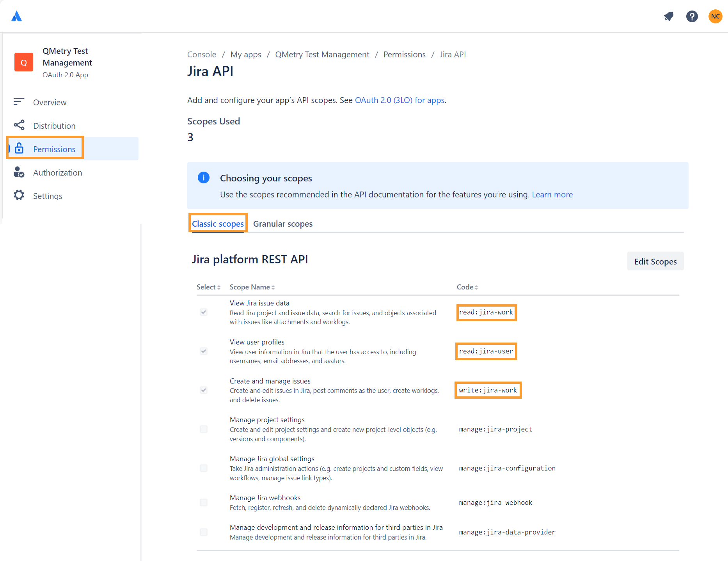Select the Classic scopes tab
This screenshot has width=728, height=561.
[x=218, y=224]
